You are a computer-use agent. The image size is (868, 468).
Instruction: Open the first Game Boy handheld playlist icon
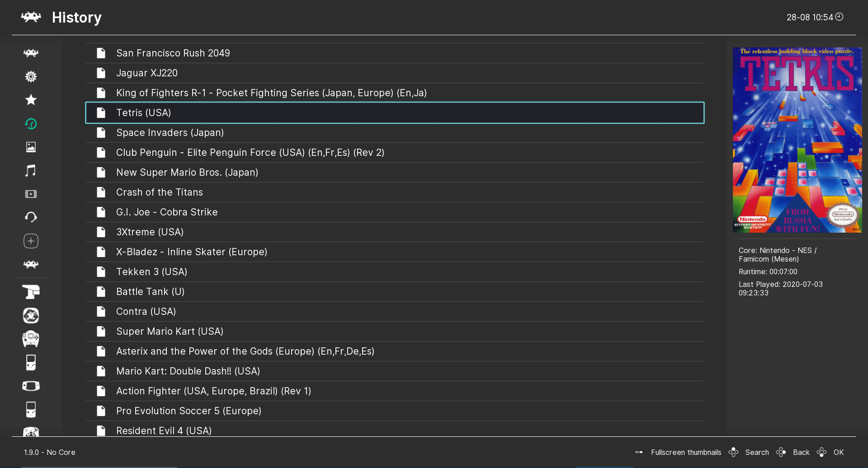pyautogui.click(x=31, y=362)
